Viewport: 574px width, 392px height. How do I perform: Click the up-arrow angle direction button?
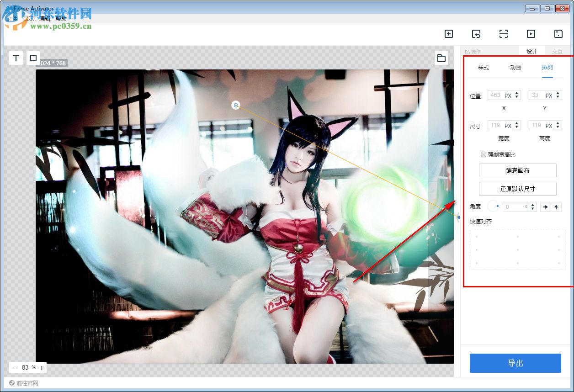pyautogui.click(x=556, y=207)
